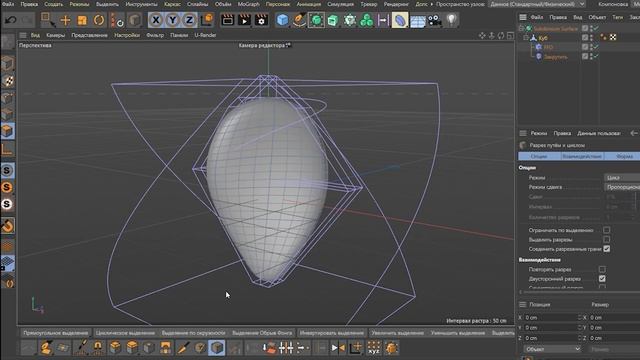This screenshot has width=640, height=360.
Task: Click the Render View clapperboard icon
Action: point(227,20)
